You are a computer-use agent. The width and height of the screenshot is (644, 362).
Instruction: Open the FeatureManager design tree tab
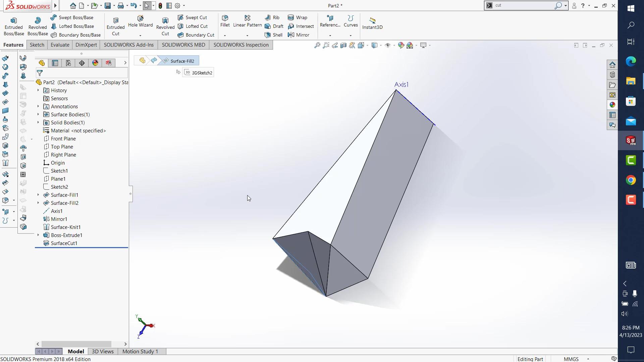[42, 63]
